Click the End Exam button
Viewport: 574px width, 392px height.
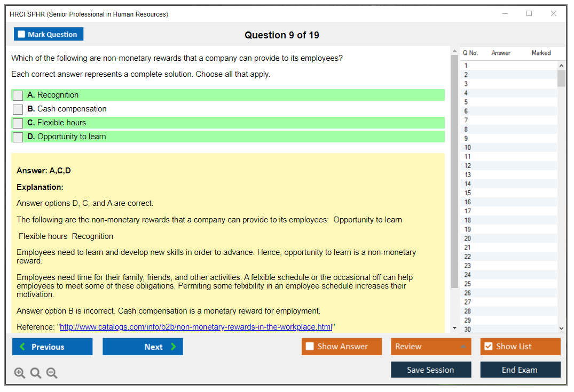(520, 370)
